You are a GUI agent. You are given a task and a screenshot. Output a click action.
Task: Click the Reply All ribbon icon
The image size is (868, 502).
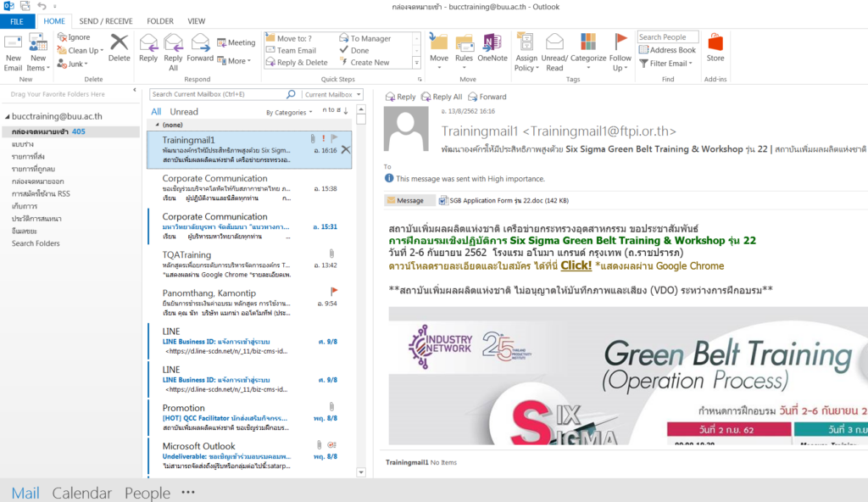(174, 51)
